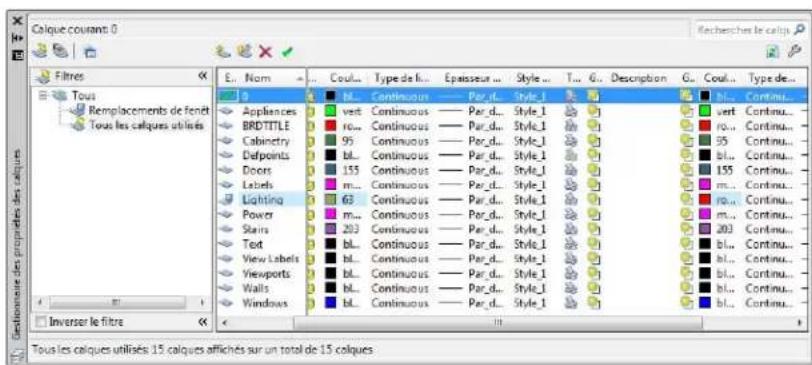This screenshot has width=812, height=365.
Task: Select the Tous filter in the tree
Action: click(83, 96)
